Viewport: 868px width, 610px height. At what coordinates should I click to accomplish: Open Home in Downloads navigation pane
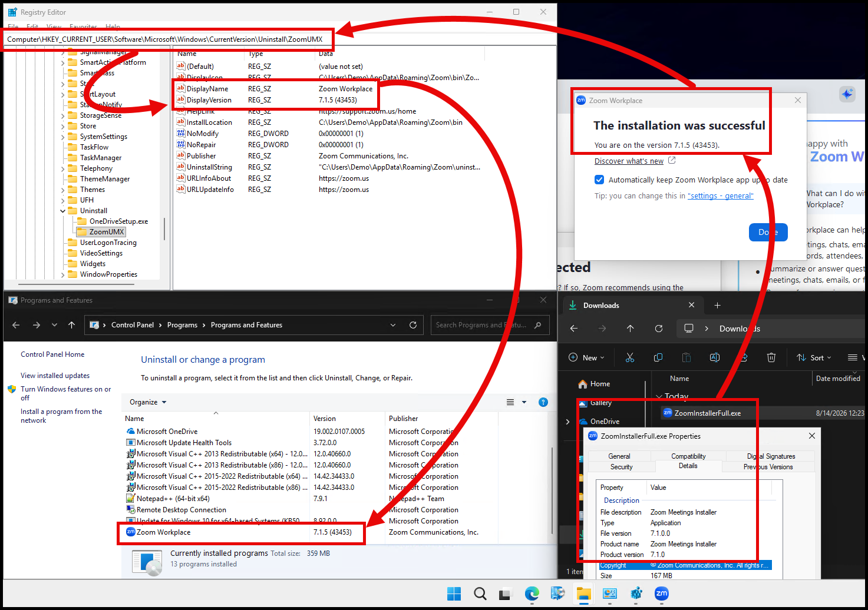click(600, 384)
